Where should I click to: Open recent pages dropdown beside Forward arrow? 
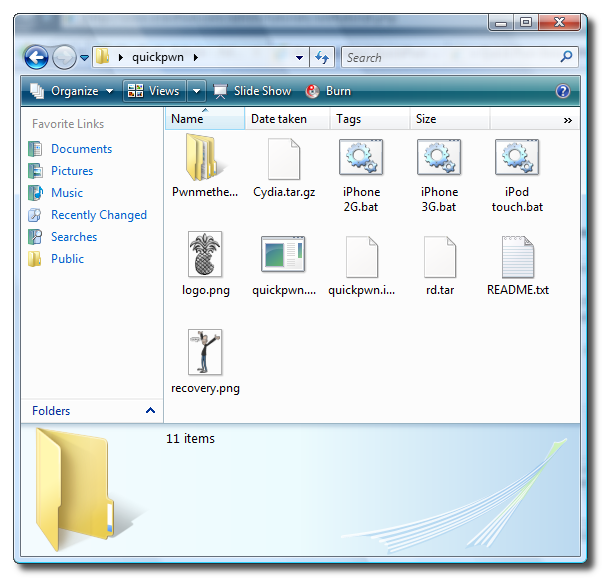coord(84,58)
